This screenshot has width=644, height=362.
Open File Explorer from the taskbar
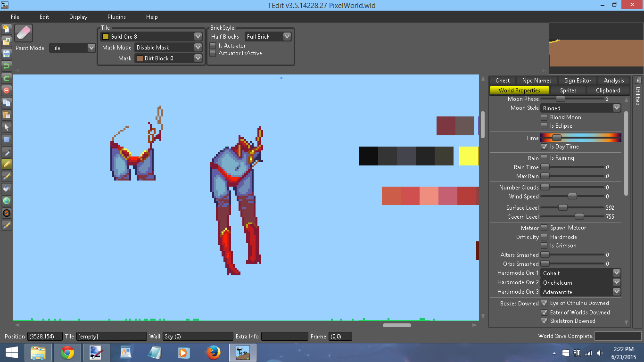click(x=38, y=353)
